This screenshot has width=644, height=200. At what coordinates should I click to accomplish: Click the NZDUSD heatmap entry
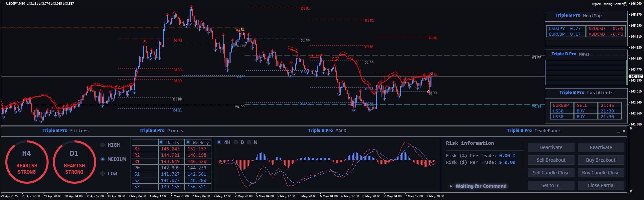pyautogui.click(x=605, y=29)
